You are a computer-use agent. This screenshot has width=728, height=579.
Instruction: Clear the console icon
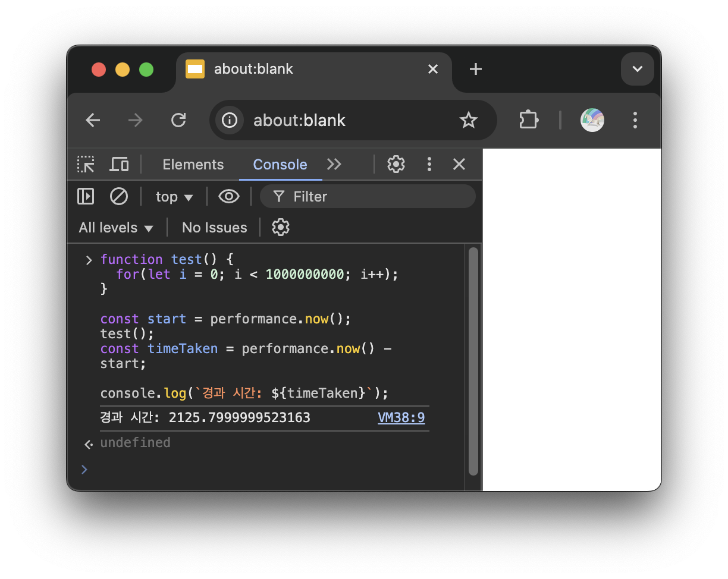coord(119,197)
